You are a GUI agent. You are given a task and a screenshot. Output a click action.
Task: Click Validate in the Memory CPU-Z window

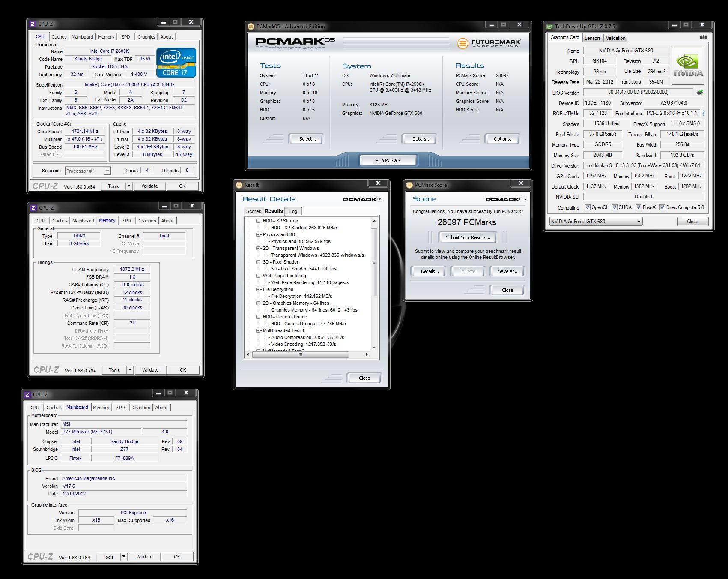[150, 370]
